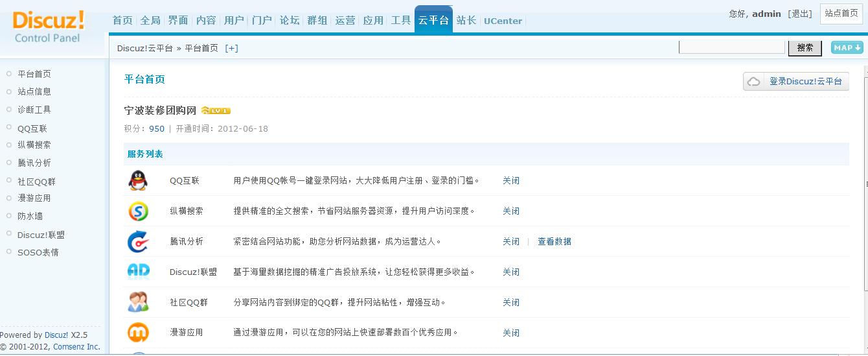
Task: Click the 纵横搜索 service icon
Action: pyautogui.click(x=137, y=211)
